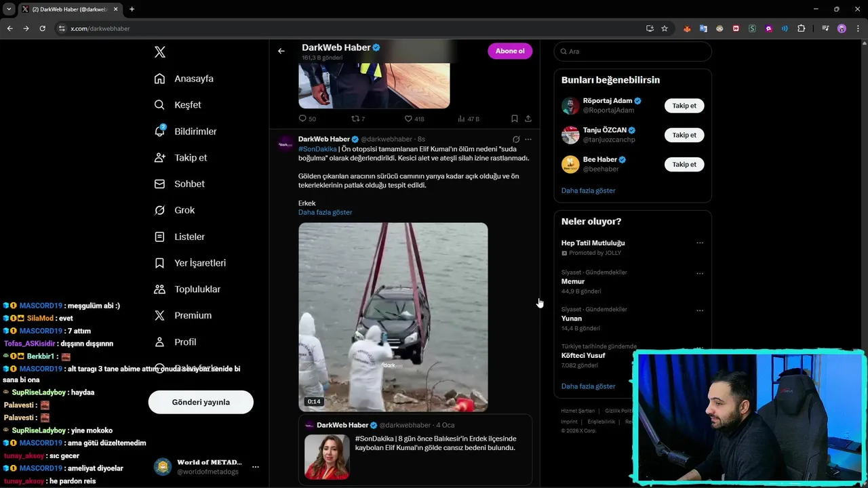Open more options on Elif Kumal post
868x488 pixels.
(x=528, y=139)
